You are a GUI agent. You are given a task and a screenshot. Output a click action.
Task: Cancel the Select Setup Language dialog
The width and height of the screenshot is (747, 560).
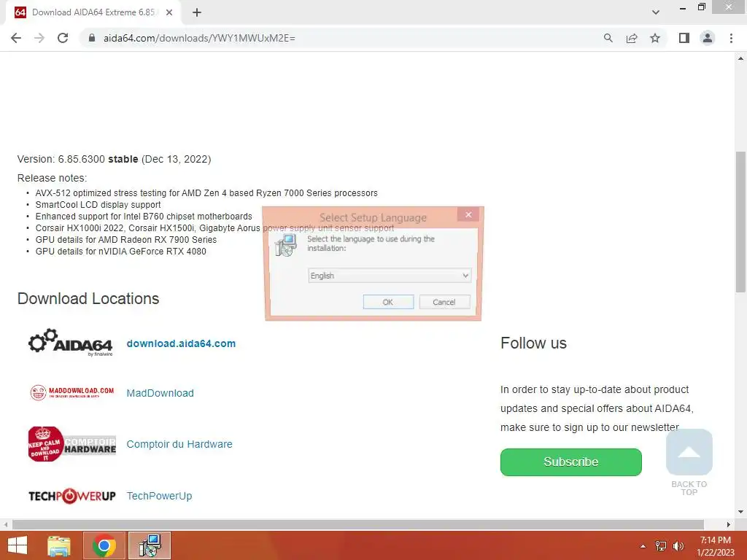[x=444, y=302]
